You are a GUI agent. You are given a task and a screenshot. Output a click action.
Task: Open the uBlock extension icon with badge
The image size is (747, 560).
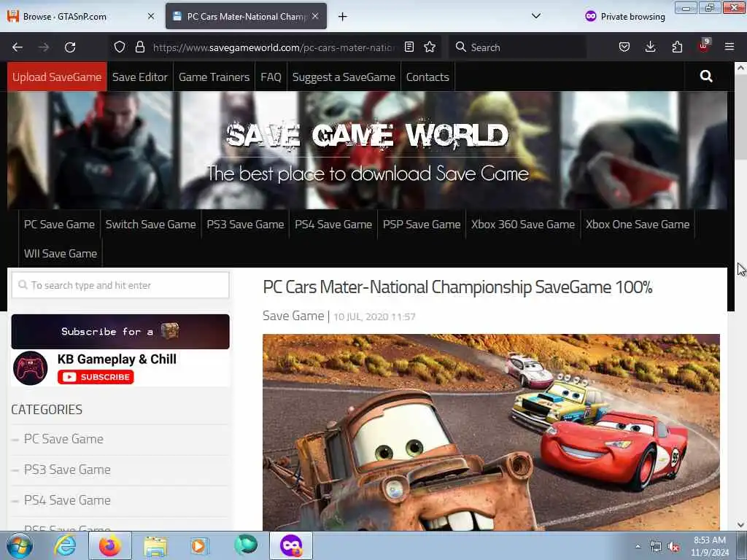click(x=704, y=46)
